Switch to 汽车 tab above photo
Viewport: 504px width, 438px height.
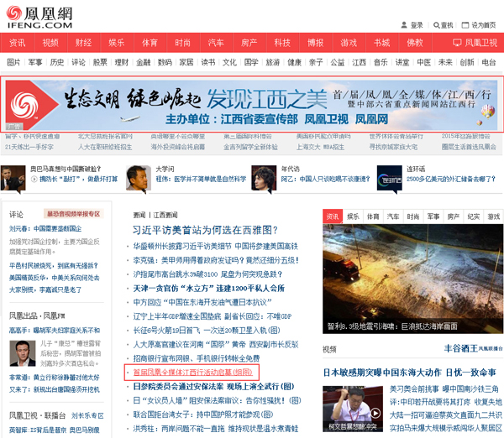click(x=393, y=216)
